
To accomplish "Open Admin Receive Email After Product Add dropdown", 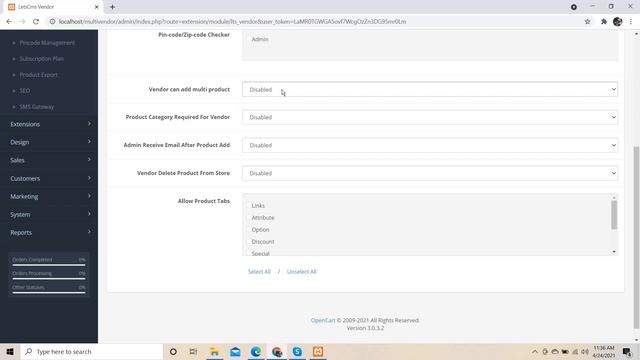I will (x=430, y=145).
